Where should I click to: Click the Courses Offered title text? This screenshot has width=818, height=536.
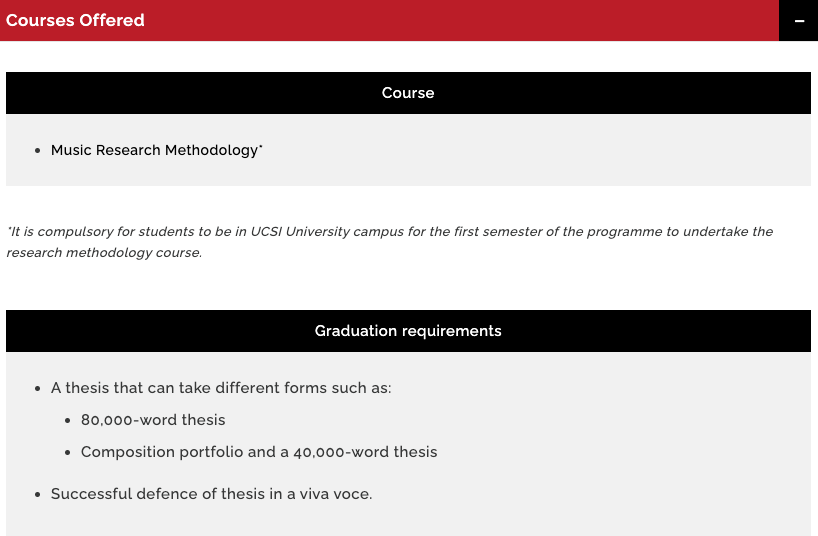(x=75, y=20)
